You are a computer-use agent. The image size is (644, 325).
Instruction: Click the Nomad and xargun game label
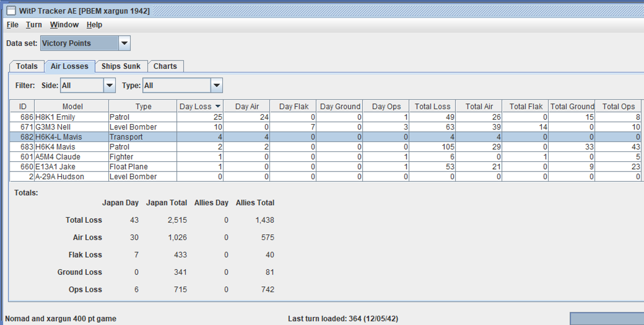pyautogui.click(x=61, y=319)
